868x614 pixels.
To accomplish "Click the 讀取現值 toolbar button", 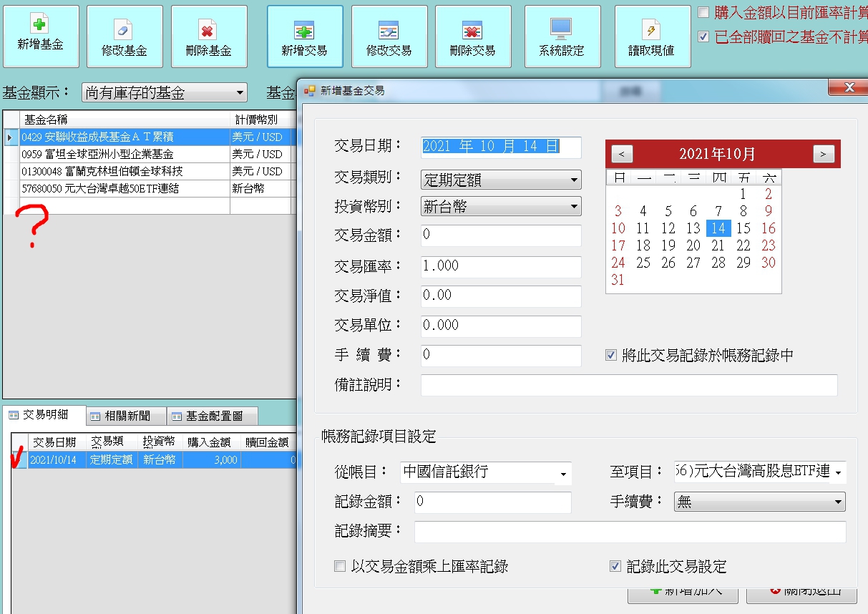I will [x=653, y=36].
